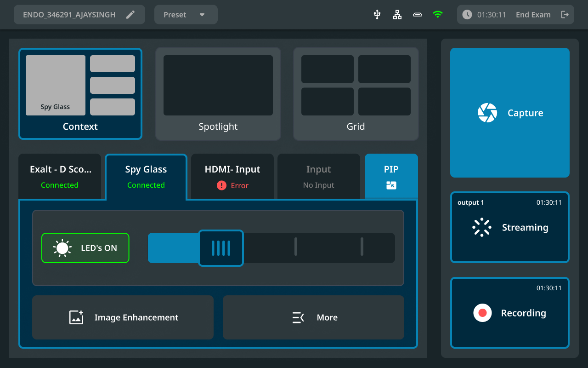588x368 pixels.
Task: Click the Image Enhancement picture icon
Action: point(76,317)
